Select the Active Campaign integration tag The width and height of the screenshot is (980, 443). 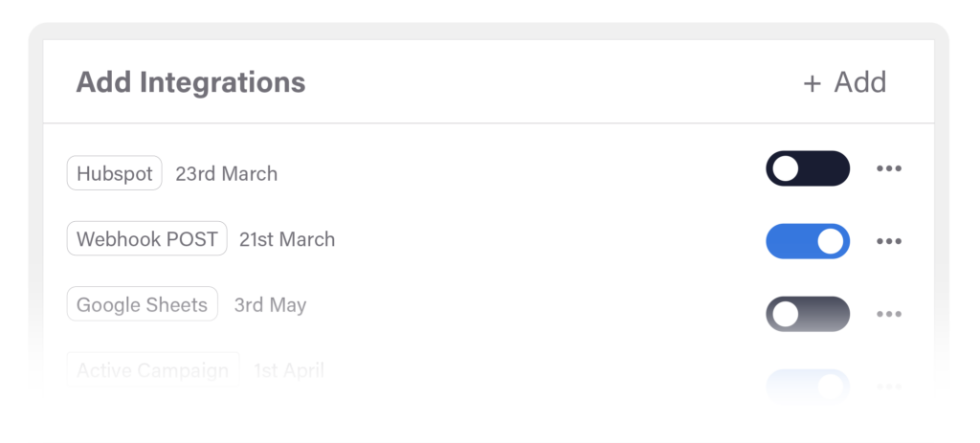(x=153, y=369)
